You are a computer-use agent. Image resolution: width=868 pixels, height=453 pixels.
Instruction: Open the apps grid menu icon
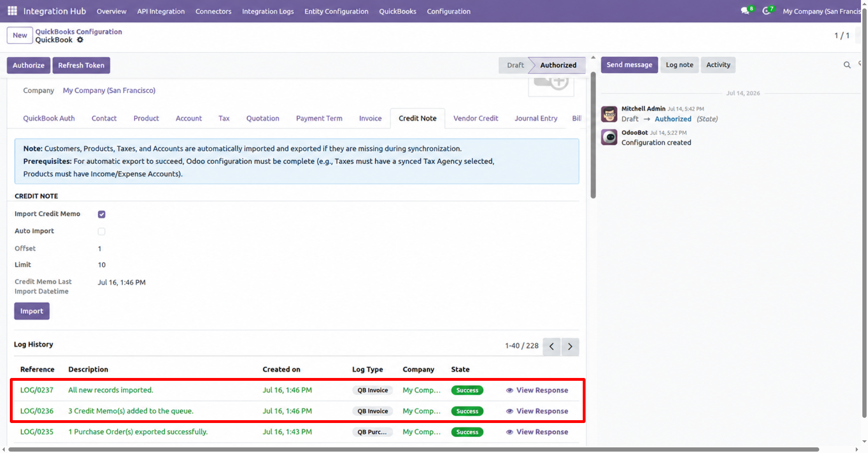12,11
